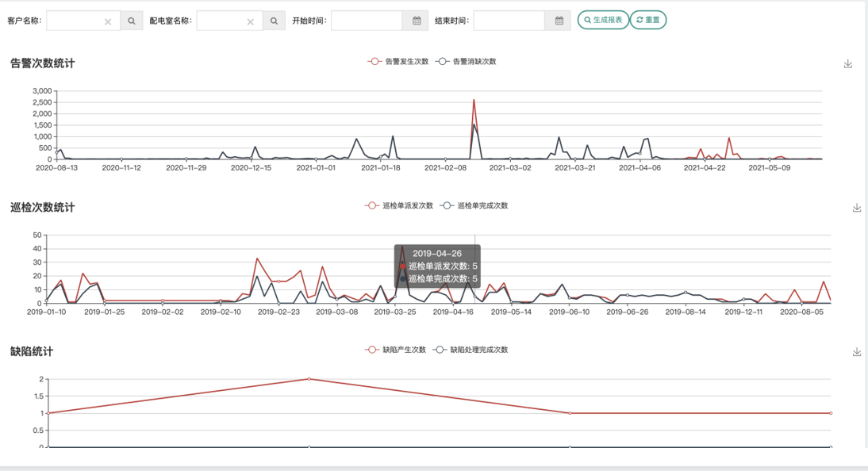Click the 重置 button
The image size is (868, 471).
pos(648,20)
